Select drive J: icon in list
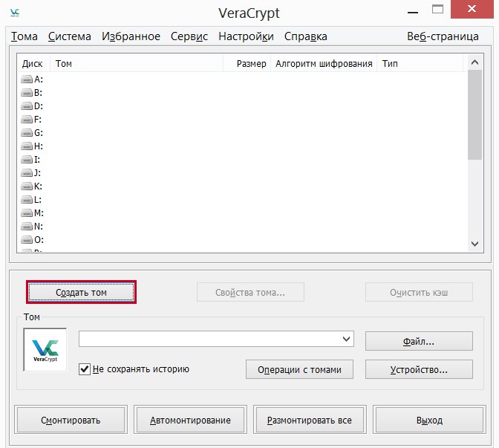Image resolution: width=499 pixels, height=448 pixels. [27, 172]
